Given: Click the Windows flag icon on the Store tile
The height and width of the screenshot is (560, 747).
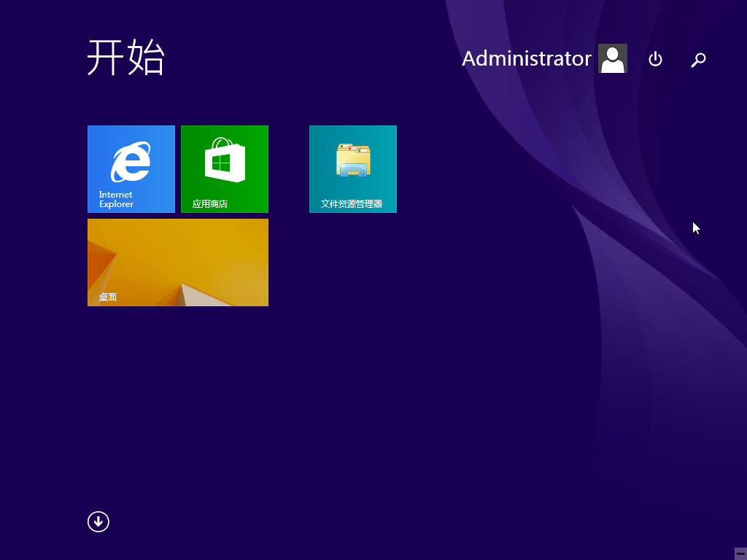Looking at the screenshot, I should 224,159.
